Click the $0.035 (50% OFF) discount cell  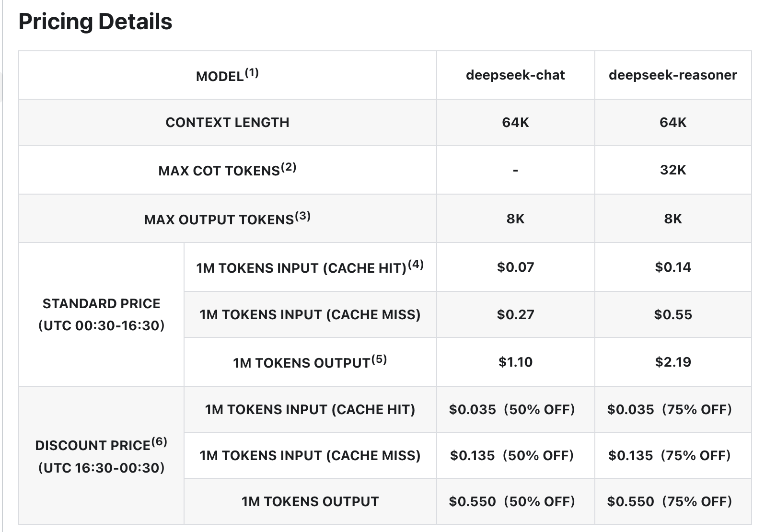tap(511, 410)
